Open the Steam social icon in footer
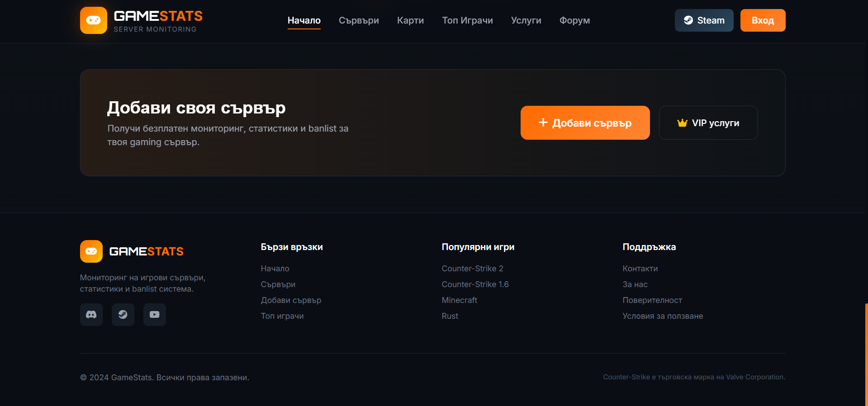The height and width of the screenshot is (406, 868). [x=123, y=315]
